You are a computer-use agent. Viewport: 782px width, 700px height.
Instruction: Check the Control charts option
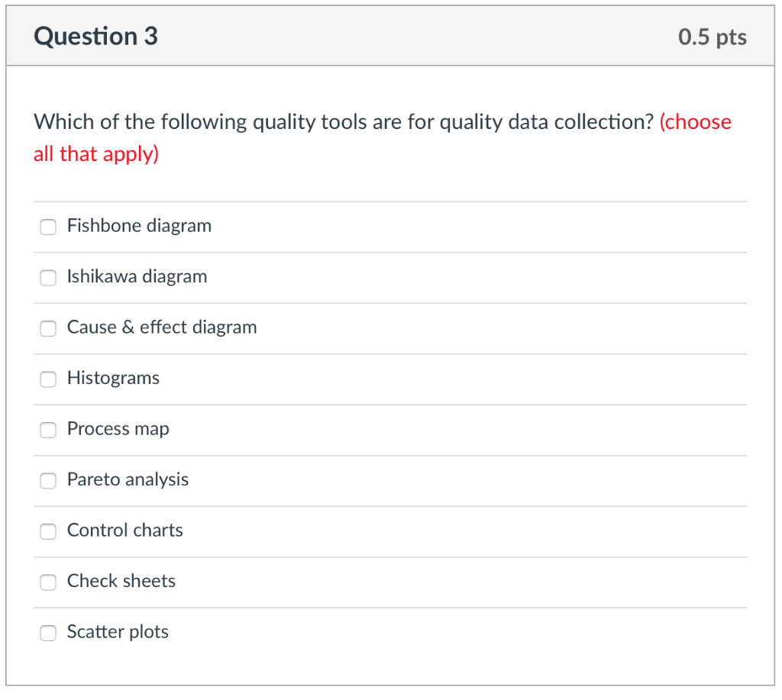pyautogui.click(x=48, y=531)
